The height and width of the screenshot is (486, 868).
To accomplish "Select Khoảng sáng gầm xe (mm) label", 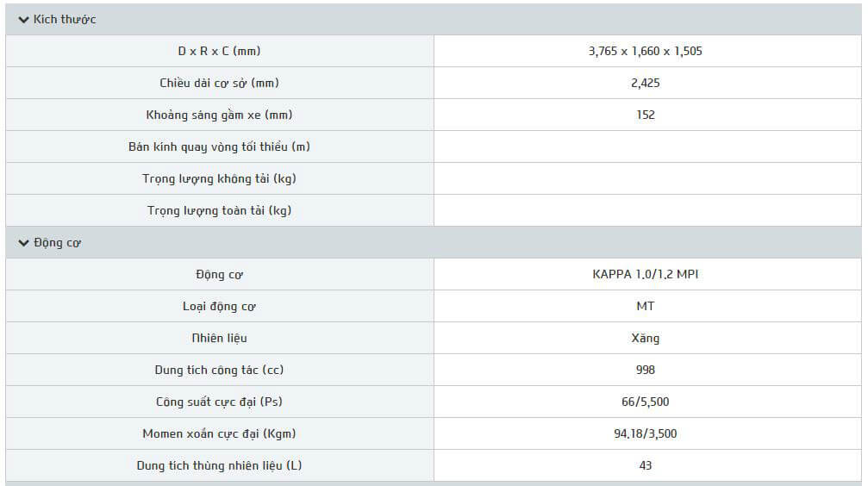I will click(x=219, y=115).
